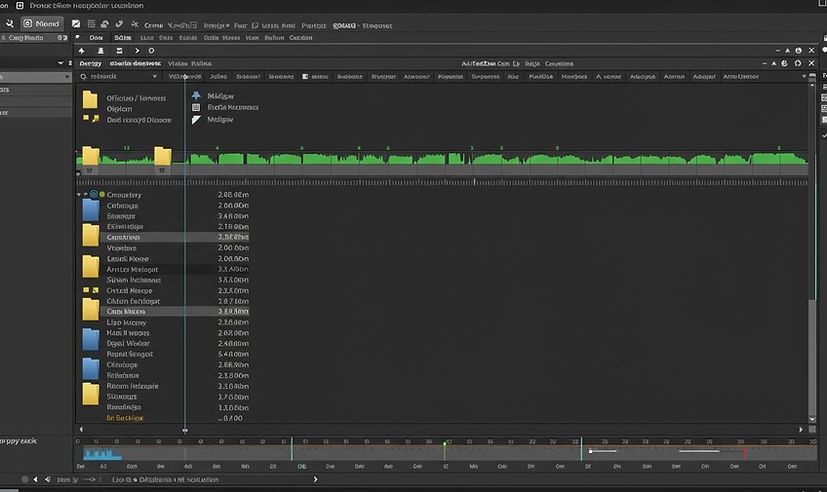The height and width of the screenshot is (492, 827).
Task: Select the second yellow folder thumbnail on the waveform
Action: click(x=162, y=157)
